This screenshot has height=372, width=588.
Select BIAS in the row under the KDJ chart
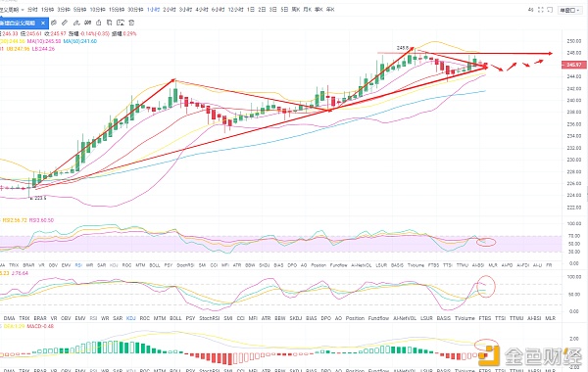[x=312, y=318]
